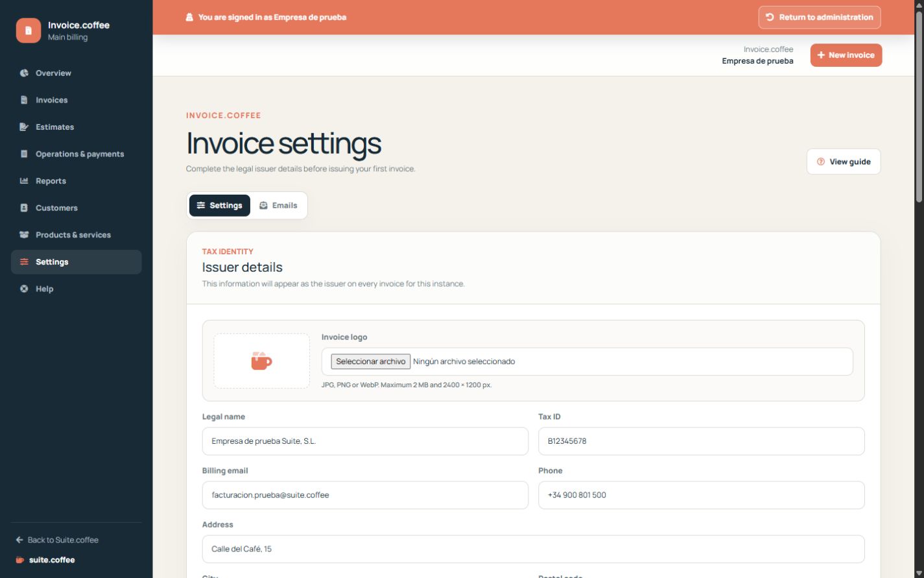Open Customers in the sidebar
The width and height of the screenshot is (924, 578).
pos(77,208)
